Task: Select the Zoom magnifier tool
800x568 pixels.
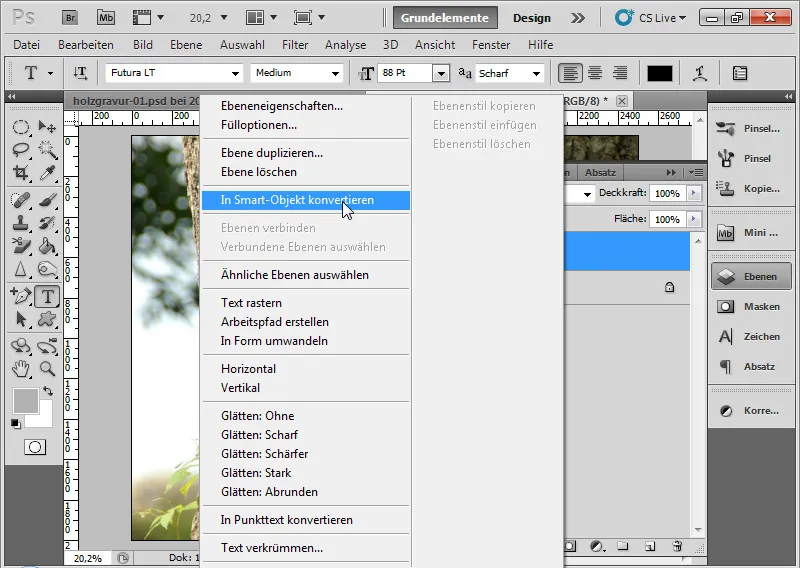Action: (x=47, y=368)
